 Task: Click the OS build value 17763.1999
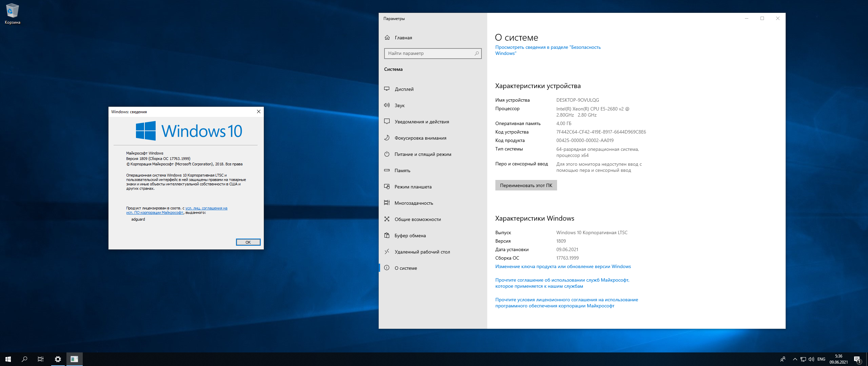click(567, 258)
